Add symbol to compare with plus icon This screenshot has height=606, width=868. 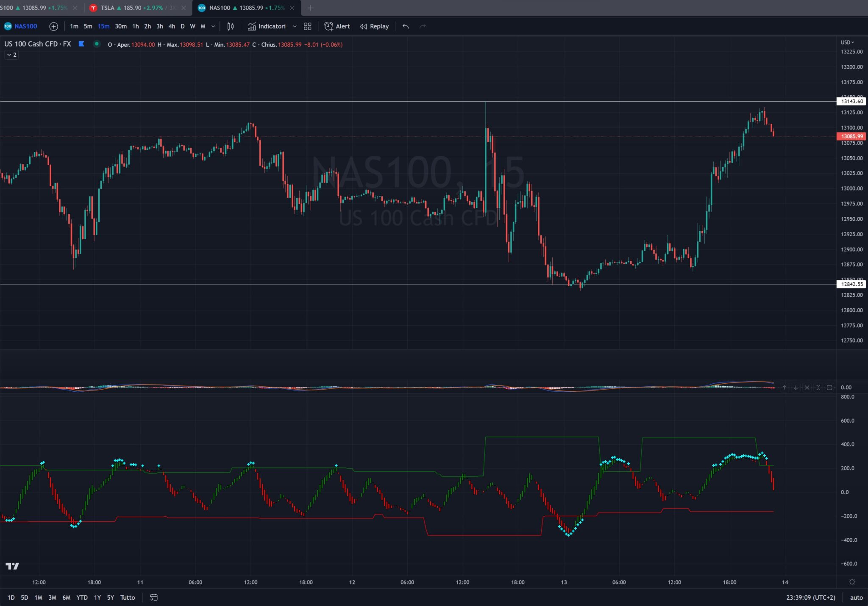(53, 26)
